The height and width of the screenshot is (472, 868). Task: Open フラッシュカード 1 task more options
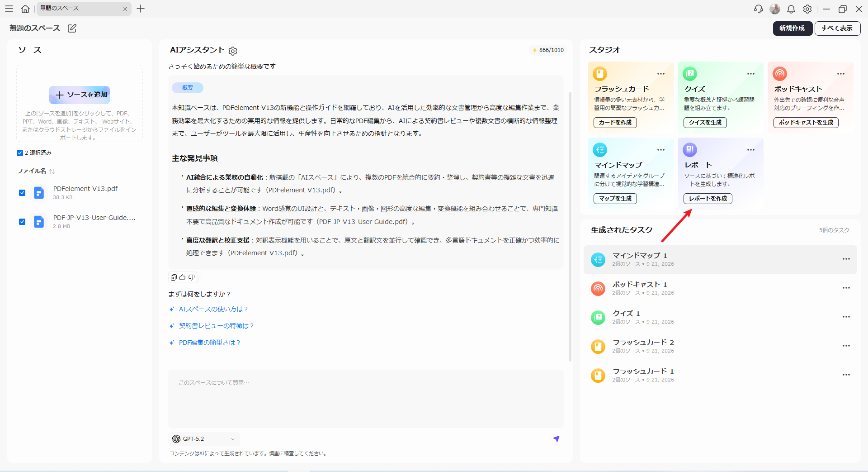pyautogui.click(x=846, y=375)
